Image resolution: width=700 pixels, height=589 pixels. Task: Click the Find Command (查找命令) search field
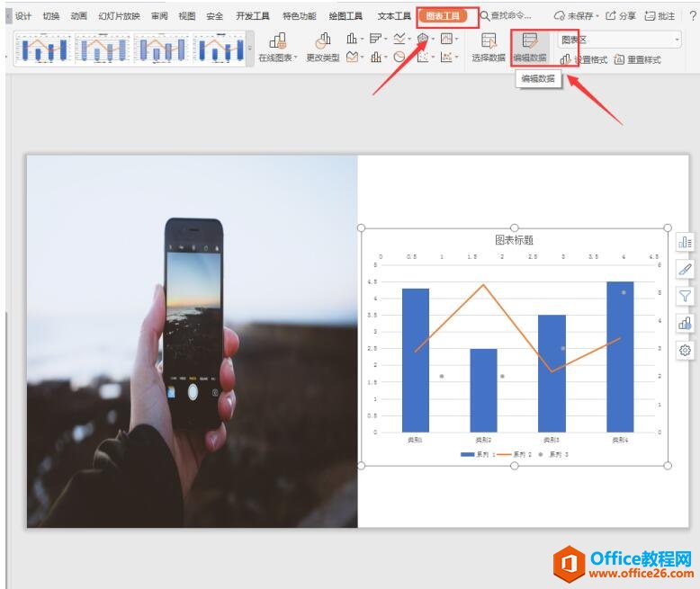[510, 16]
